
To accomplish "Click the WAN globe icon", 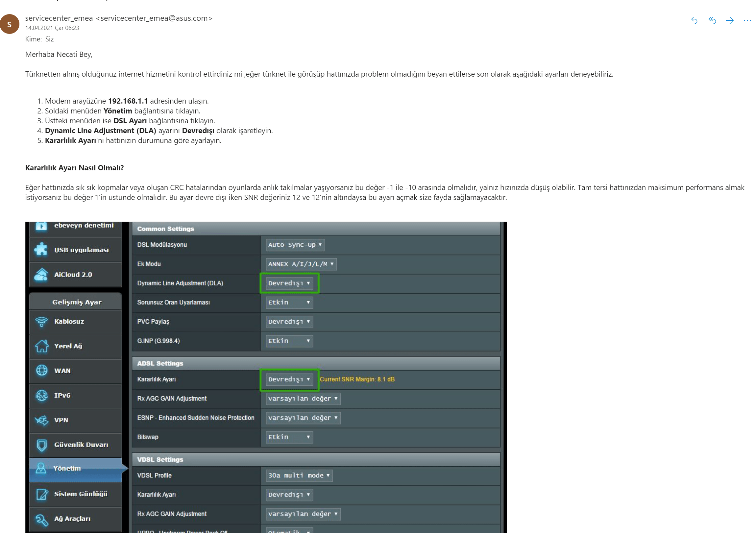I will (x=42, y=370).
